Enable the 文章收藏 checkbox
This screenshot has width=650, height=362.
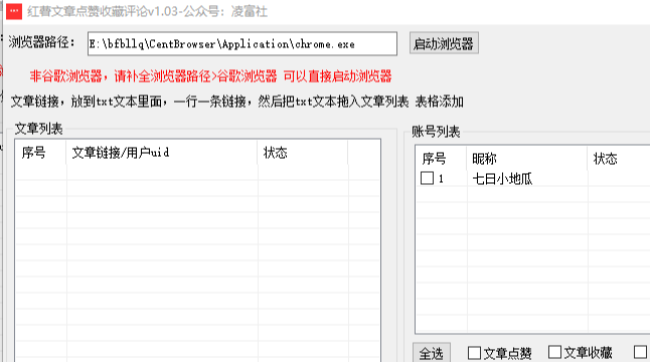click(555, 352)
